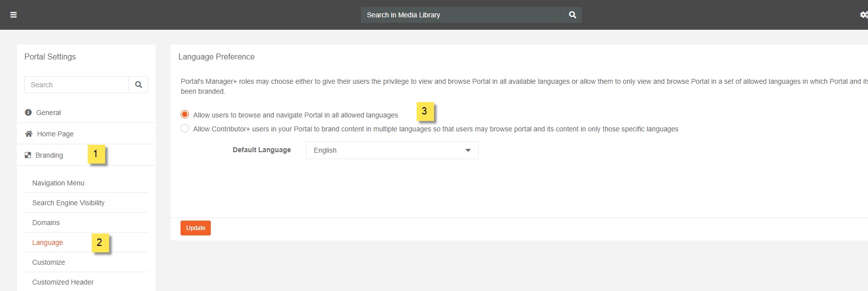Open the Customize settings page
Viewport: 868px width, 291px height.
pos(49,262)
